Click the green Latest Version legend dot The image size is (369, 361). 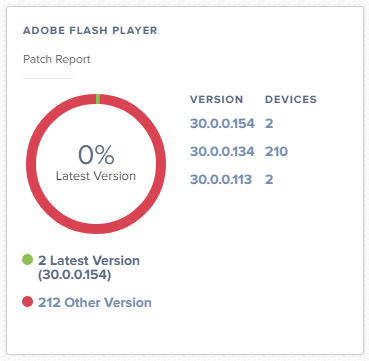pyautogui.click(x=27, y=260)
